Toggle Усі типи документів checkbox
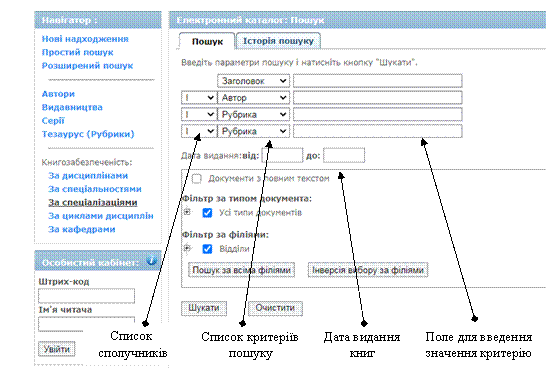 (x=207, y=213)
